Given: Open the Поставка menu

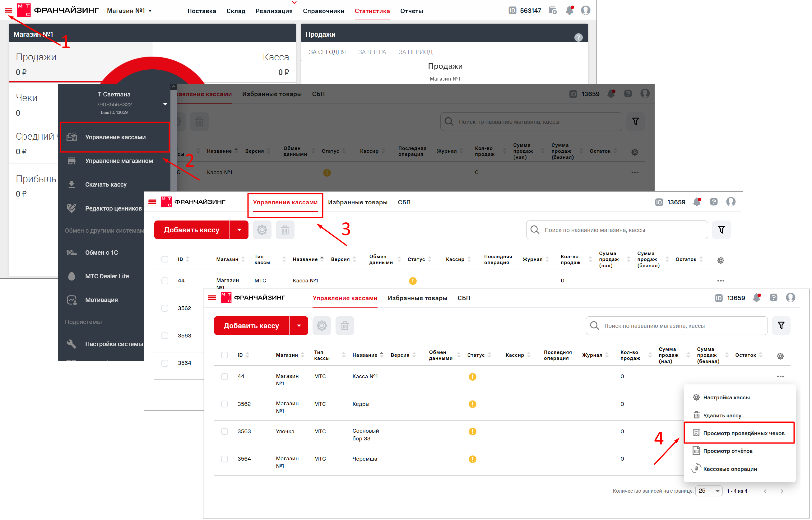Looking at the screenshot, I should click(x=202, y=11).
